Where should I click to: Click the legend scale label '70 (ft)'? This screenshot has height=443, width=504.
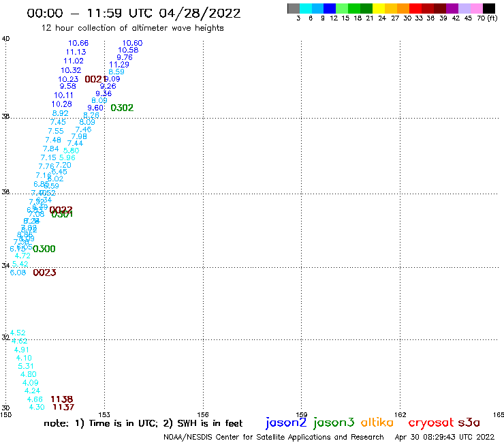click(487, 18)
